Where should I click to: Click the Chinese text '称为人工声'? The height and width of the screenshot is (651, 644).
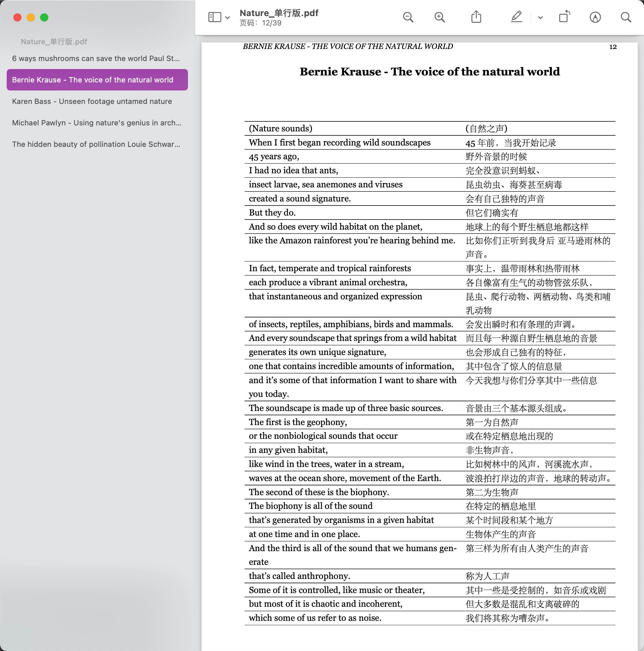tap(488, 576)
